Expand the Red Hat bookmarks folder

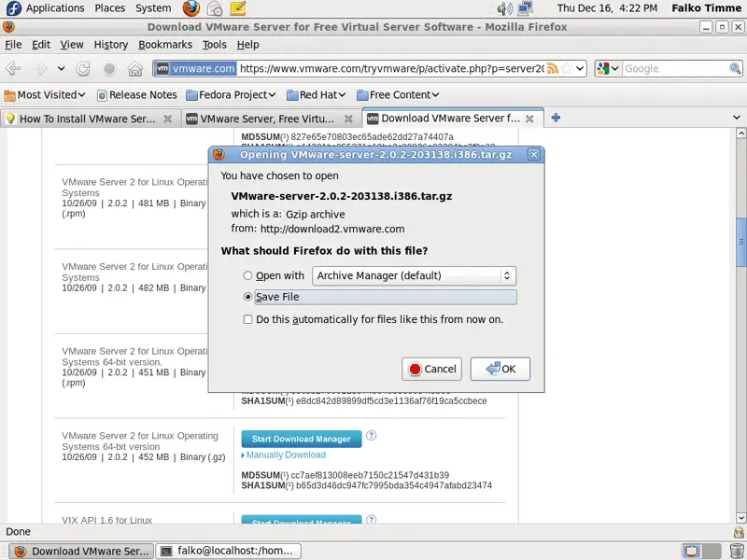(x=317, y=95)
